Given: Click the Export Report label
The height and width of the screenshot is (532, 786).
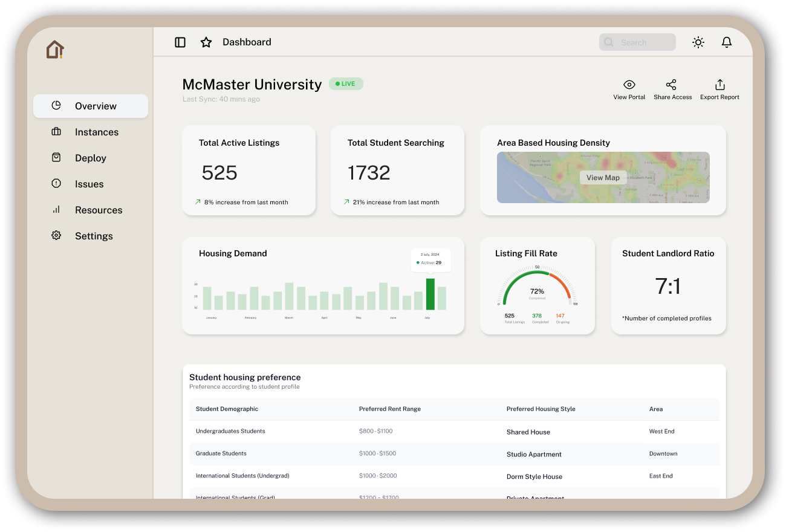Looking at the screenshot, I should (719, 97).
